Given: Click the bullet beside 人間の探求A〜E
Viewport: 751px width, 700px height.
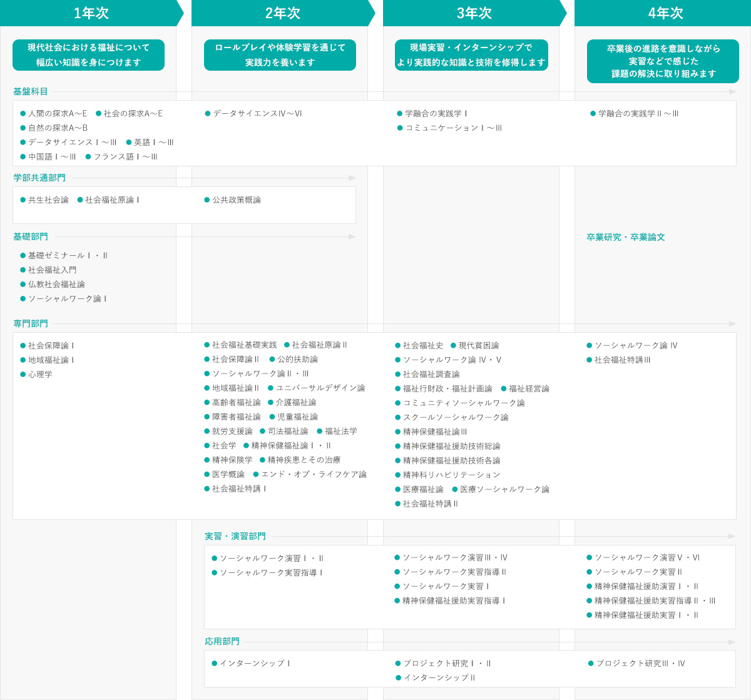Looking at the screenshot, I should tap(23, 114).
